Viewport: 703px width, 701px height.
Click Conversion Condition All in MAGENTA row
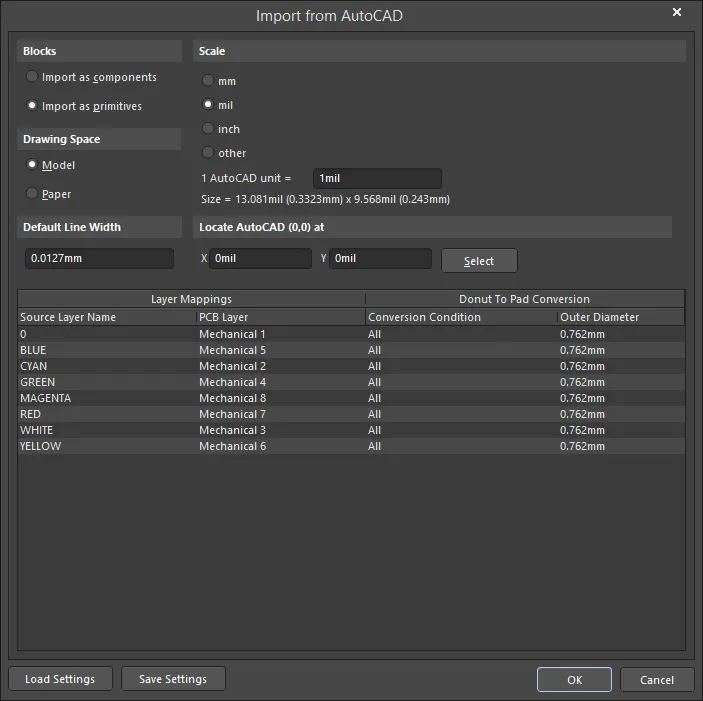[x=461, y=398]
